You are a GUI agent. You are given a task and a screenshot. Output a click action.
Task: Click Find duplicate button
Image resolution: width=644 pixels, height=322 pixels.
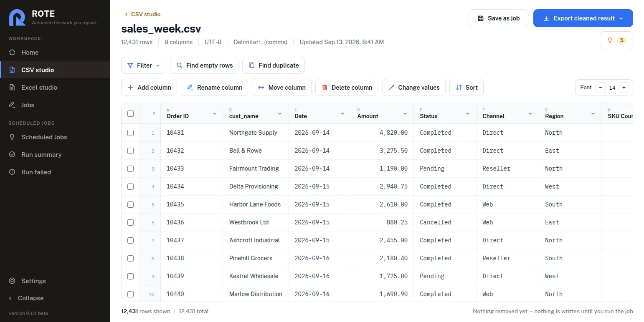pos(274,65)
